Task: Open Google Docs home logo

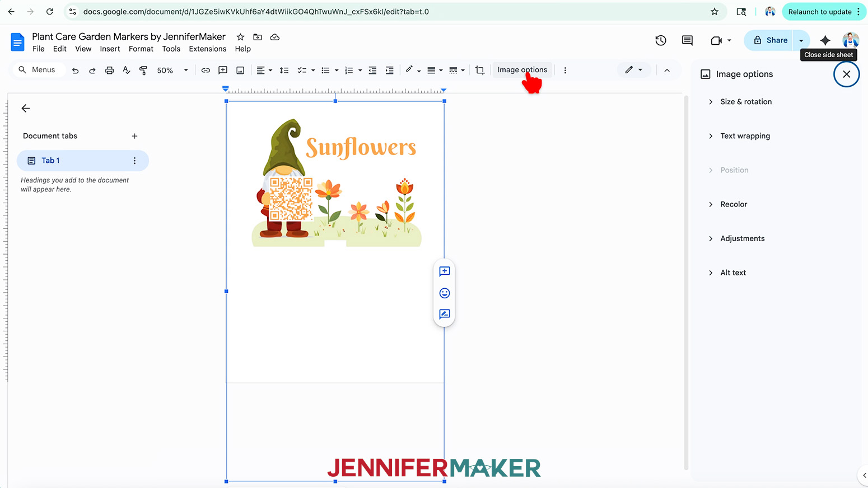Action: click(17, 42)
